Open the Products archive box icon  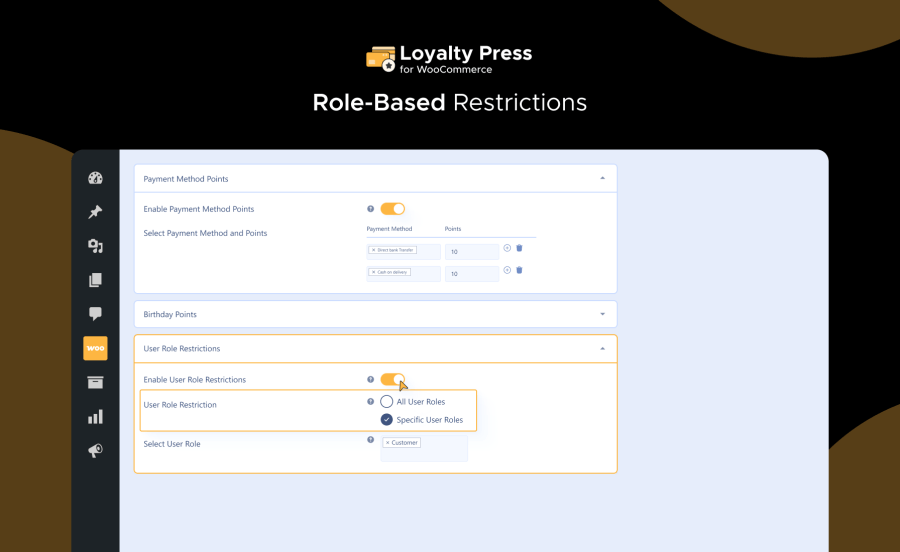point(95,382)
